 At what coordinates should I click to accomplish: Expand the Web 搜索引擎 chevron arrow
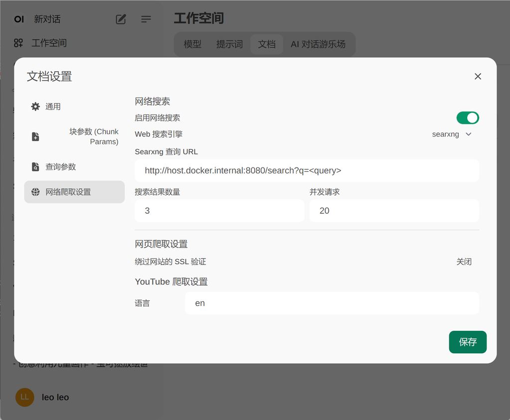pyautogui.click(x=468, y=134)
